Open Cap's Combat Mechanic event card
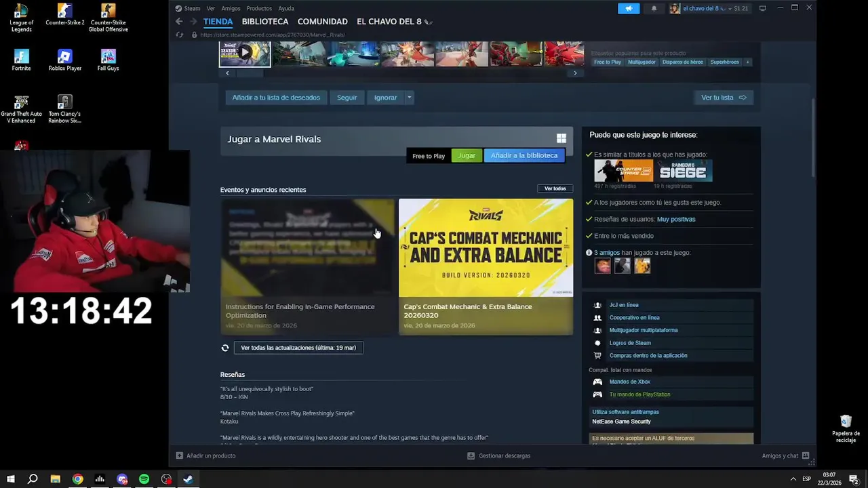 pyautogui.click(x=486, y=266)
